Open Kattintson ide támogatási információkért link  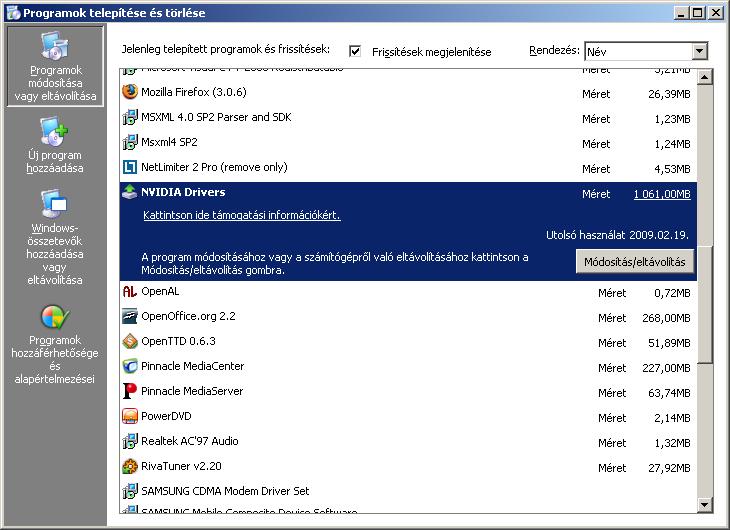[x=242, y=215]
